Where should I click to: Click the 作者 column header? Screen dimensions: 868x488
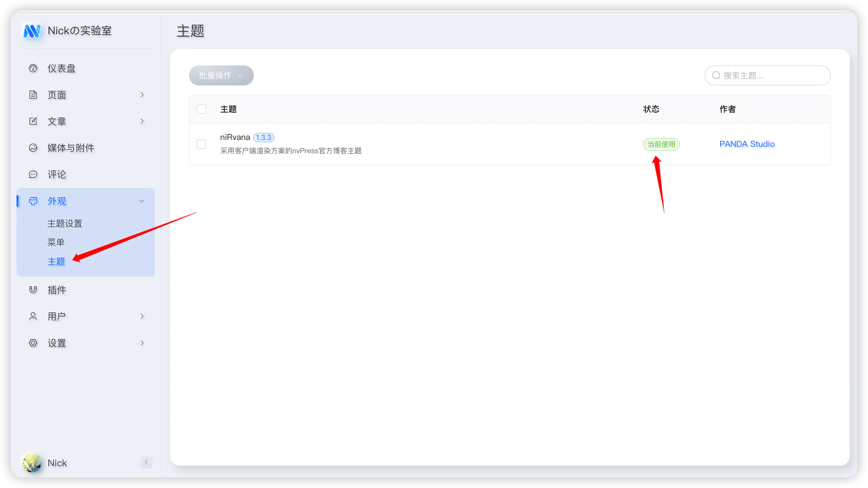(728, 109)
